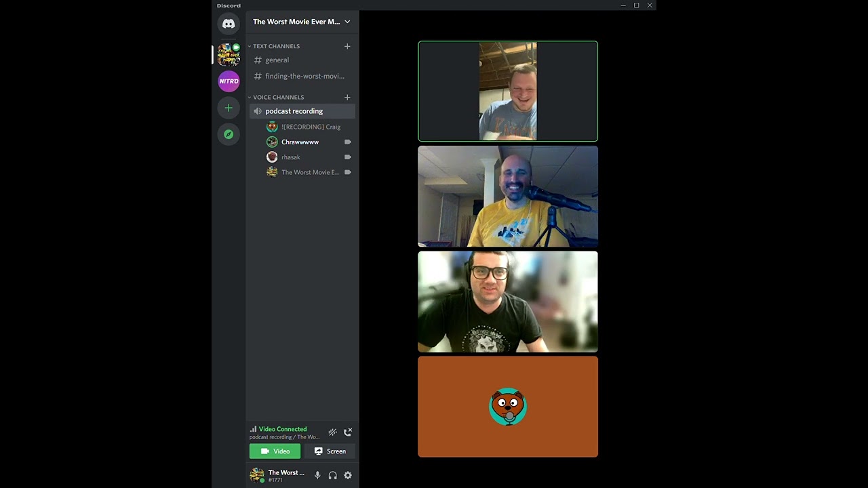The width and height of the screenshot is (868, 488).
Task: Add a server with plus icon
Action: click(229, 108)
